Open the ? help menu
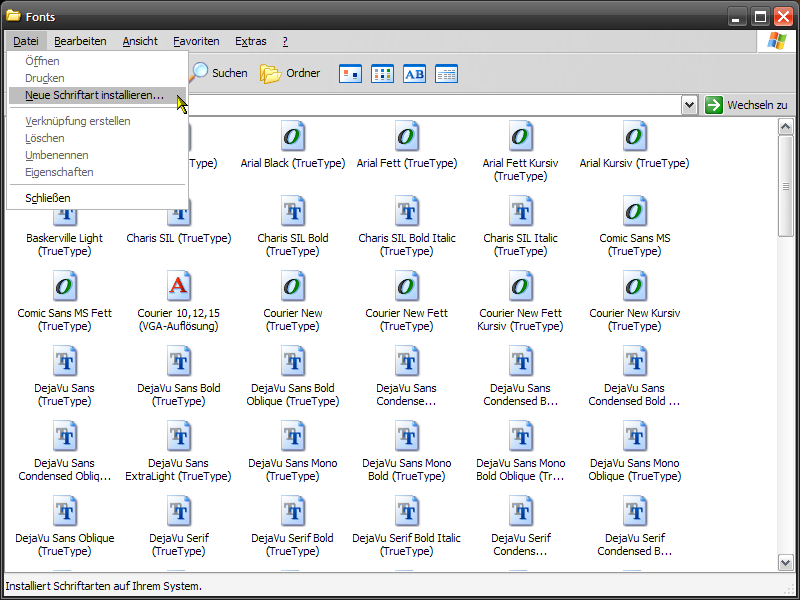 285,41
